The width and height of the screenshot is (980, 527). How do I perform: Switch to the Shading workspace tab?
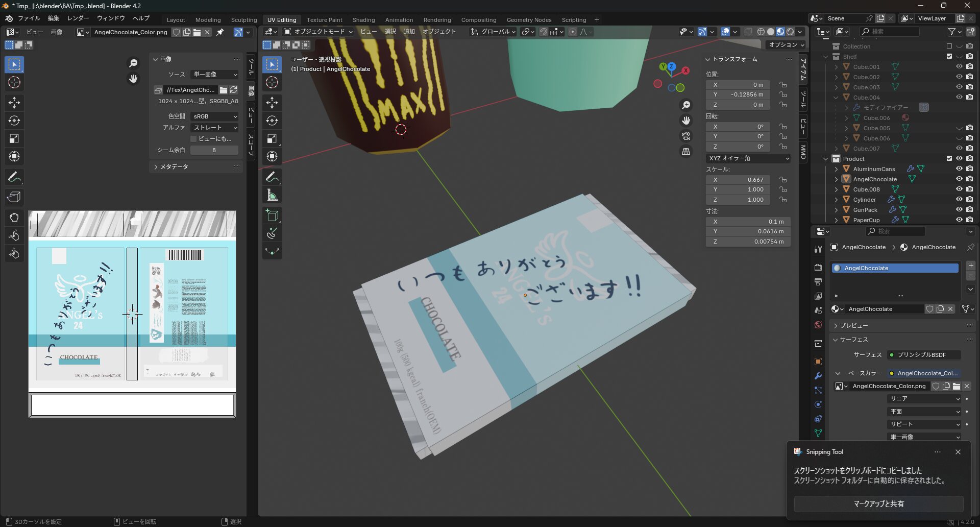pos(363,20)
